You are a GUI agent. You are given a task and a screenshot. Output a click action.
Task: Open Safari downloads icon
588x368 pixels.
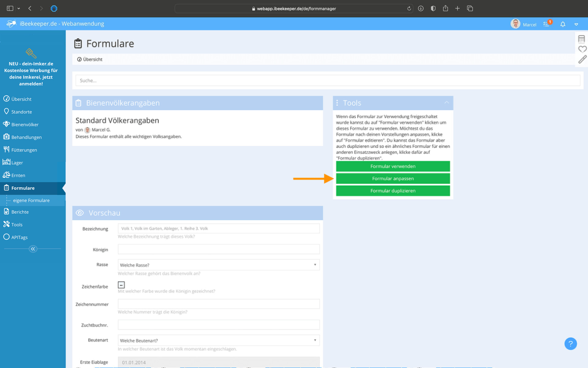click(x=421, y=9)
